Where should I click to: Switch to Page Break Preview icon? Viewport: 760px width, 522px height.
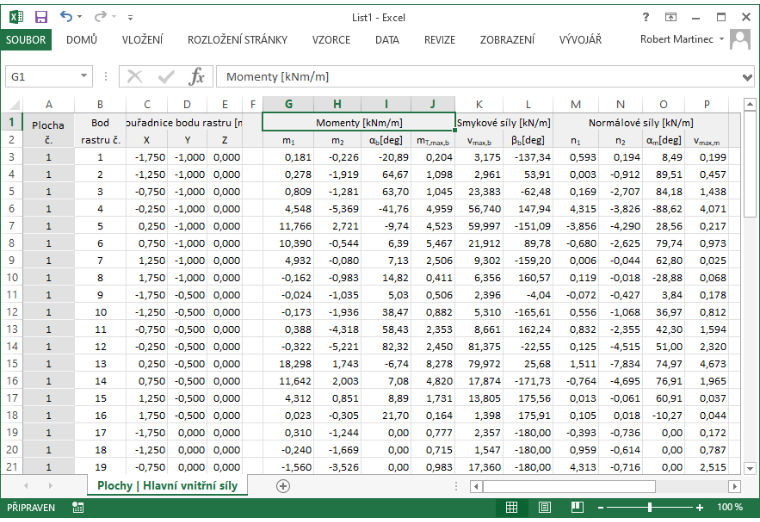pos(577,507)
